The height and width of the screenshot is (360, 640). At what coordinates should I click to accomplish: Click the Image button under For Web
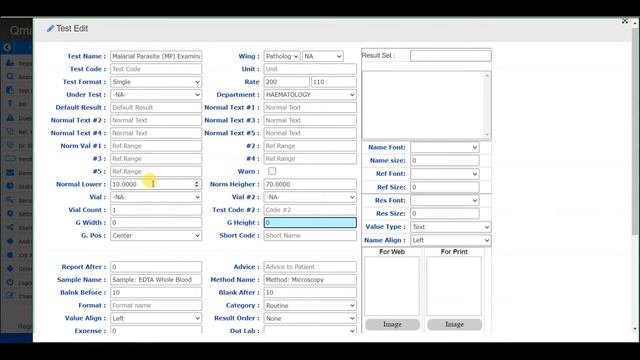(392, 324)
